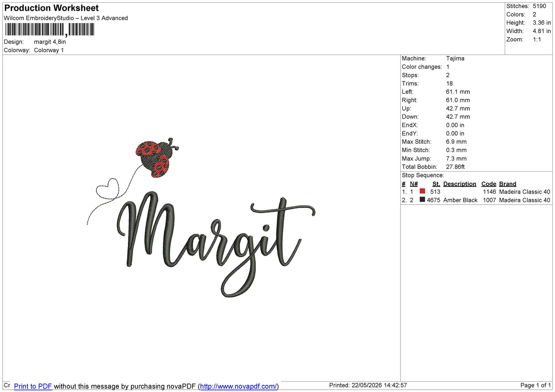Image resolution: width=555 pixels, height=392 pixels.
Task: Click the Printed date 22/05/2026 14:42:57
Action: pos(379,385)
